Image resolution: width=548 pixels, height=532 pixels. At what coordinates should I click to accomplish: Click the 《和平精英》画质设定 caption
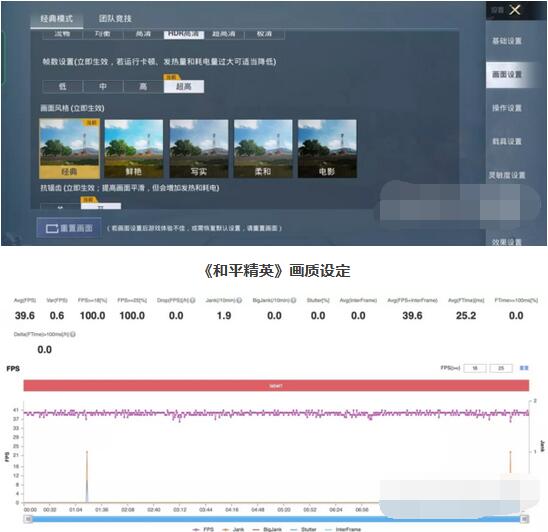point(277,271)
